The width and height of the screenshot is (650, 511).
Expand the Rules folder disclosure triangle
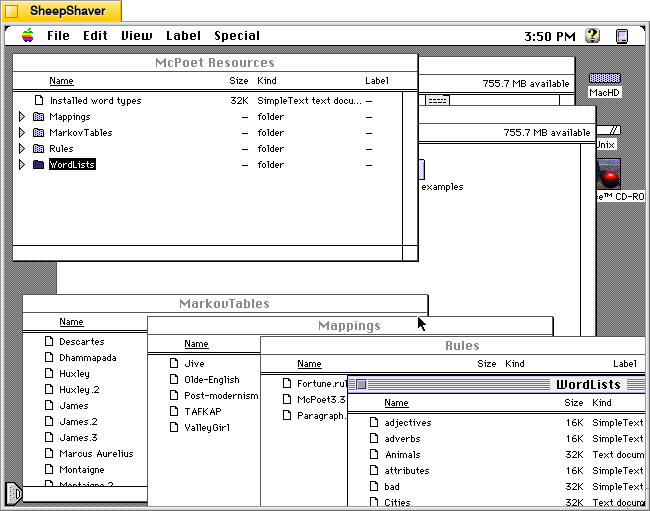point(22,149)
